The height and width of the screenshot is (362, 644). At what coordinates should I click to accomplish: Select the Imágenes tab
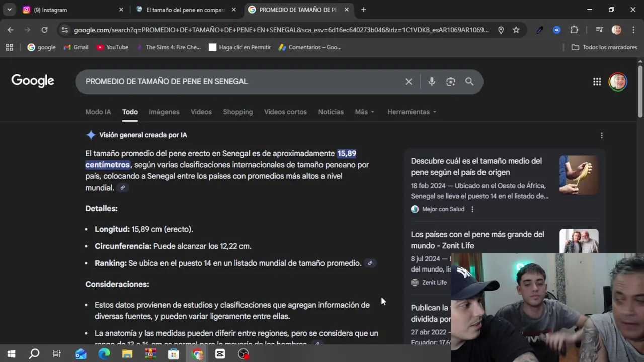click(x=164, y=112)
